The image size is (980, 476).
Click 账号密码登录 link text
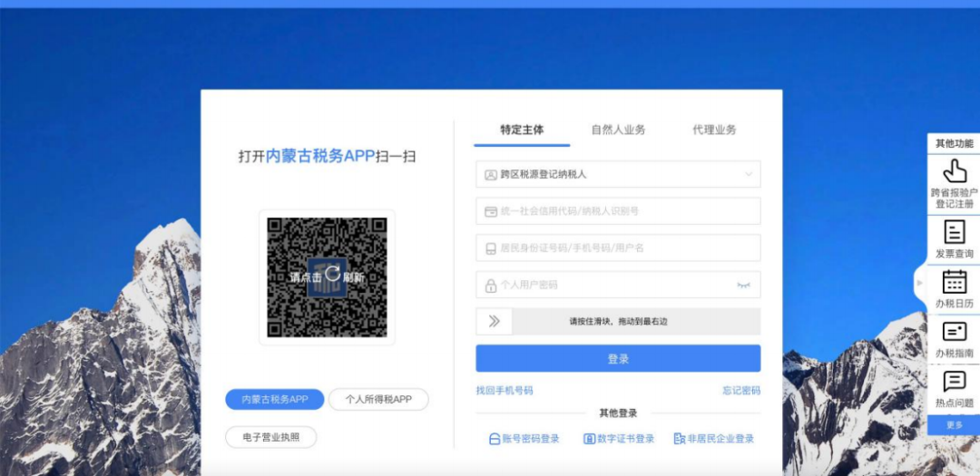pyautogui.click(x=531, y=439)
